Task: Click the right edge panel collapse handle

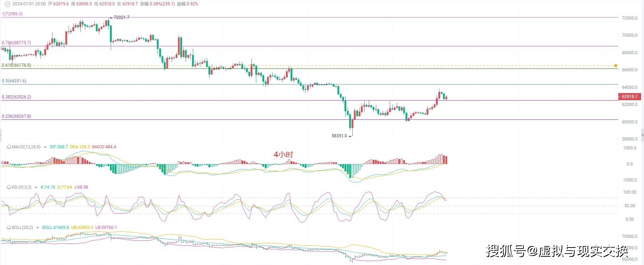Action: tap(643, 135)
